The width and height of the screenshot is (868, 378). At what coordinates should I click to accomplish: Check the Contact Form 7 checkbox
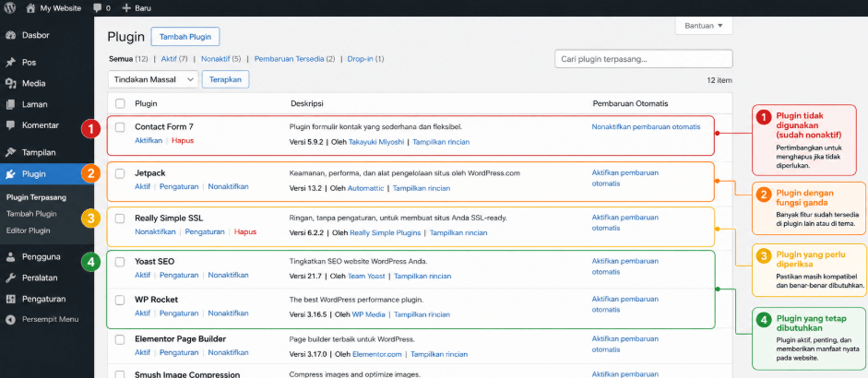[120, 127]
